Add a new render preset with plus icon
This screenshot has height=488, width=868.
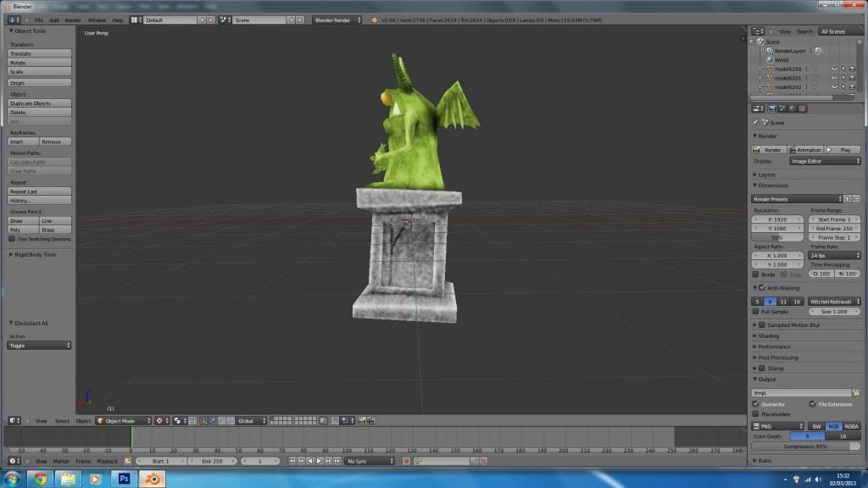click(x=848, y=198)
